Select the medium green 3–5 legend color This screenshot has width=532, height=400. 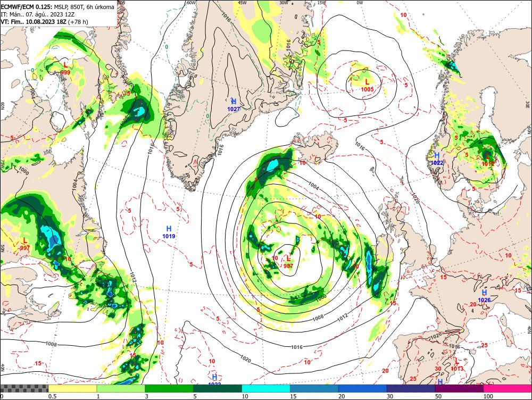[169, 388]
